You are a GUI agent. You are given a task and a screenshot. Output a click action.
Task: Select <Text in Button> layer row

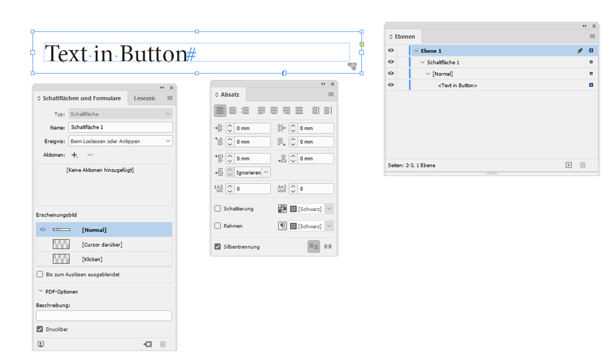(492, 85)
